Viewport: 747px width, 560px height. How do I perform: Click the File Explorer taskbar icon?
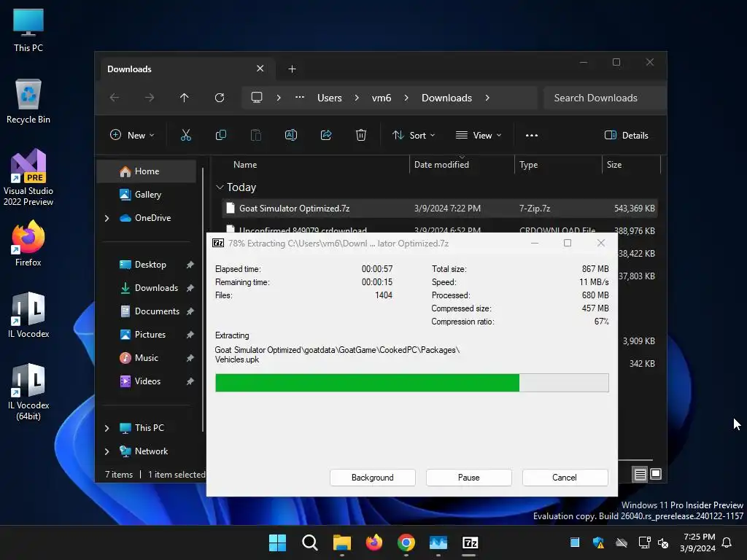(342, 542)
